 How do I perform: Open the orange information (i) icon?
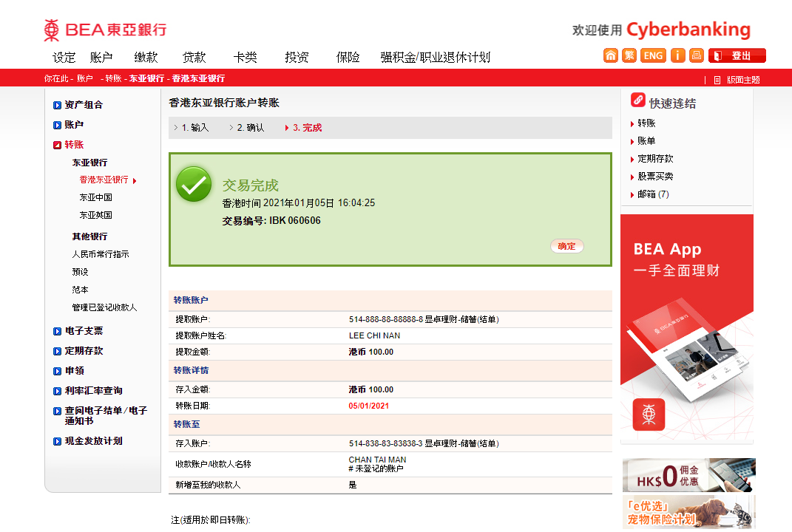point(678,55)
